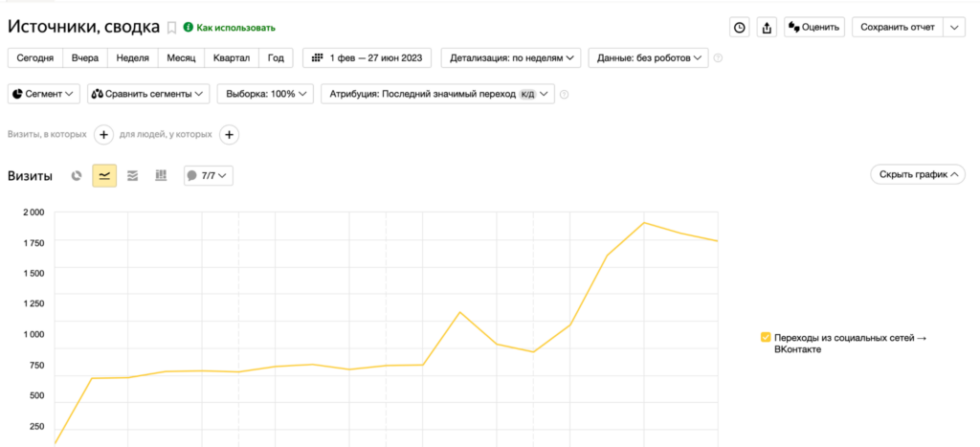Select the line chart view icon
This screenshot has width=980, height=447.
(x=104, y=175)
